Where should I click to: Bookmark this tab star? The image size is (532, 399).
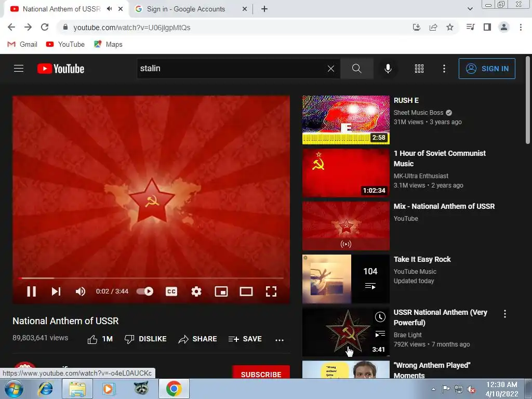450,27
